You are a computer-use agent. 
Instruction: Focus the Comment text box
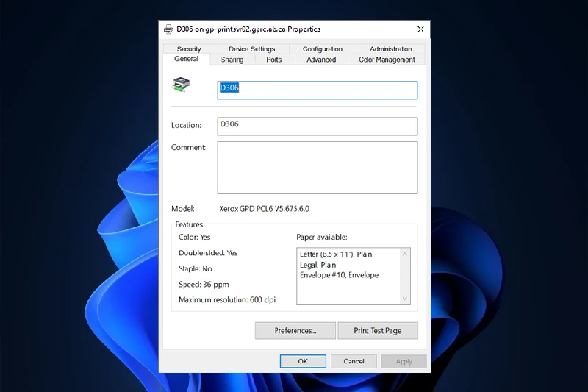(318, 168)
